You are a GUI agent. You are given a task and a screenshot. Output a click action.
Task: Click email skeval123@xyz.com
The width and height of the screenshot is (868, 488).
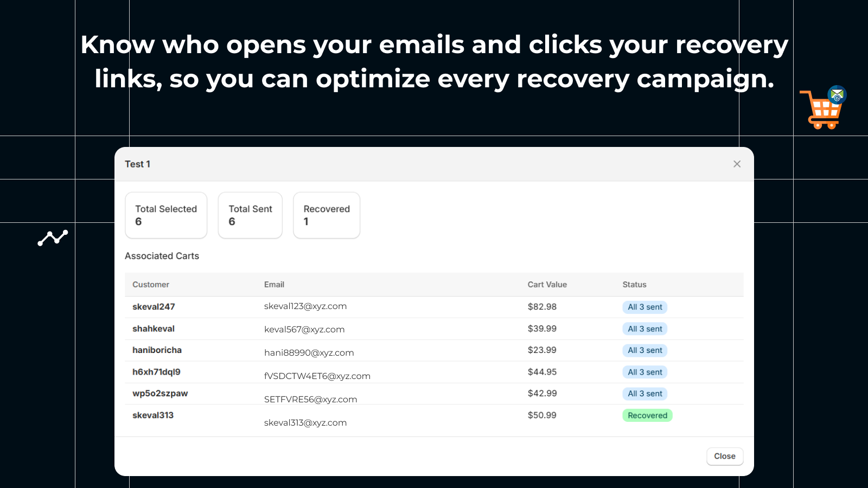click(x=305, y=306)
